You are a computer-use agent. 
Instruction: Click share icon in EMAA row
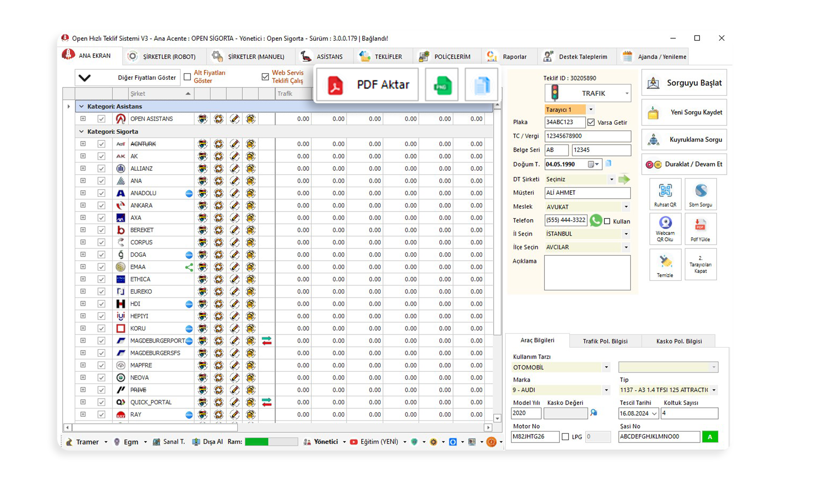(189, 267)
